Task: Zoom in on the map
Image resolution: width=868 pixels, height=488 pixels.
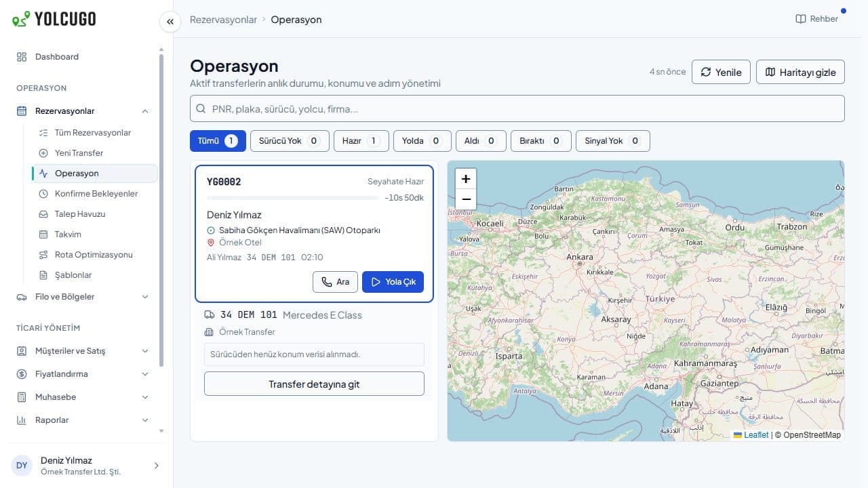Action: (x=466, y=179)
